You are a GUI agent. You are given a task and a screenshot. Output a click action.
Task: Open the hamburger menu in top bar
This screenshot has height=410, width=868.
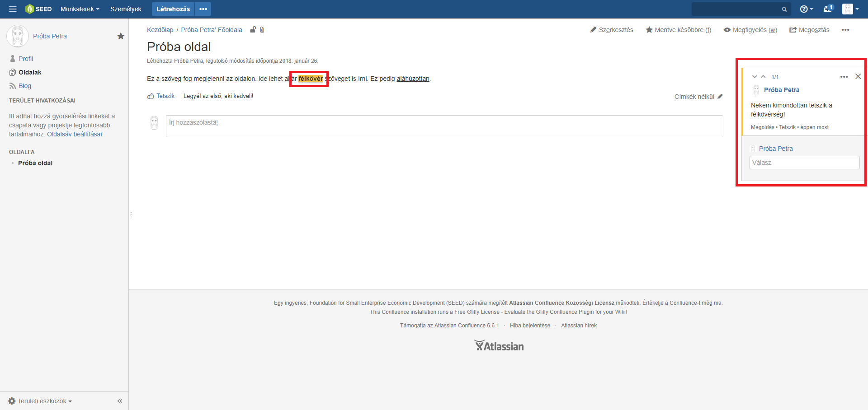[13, 9]
